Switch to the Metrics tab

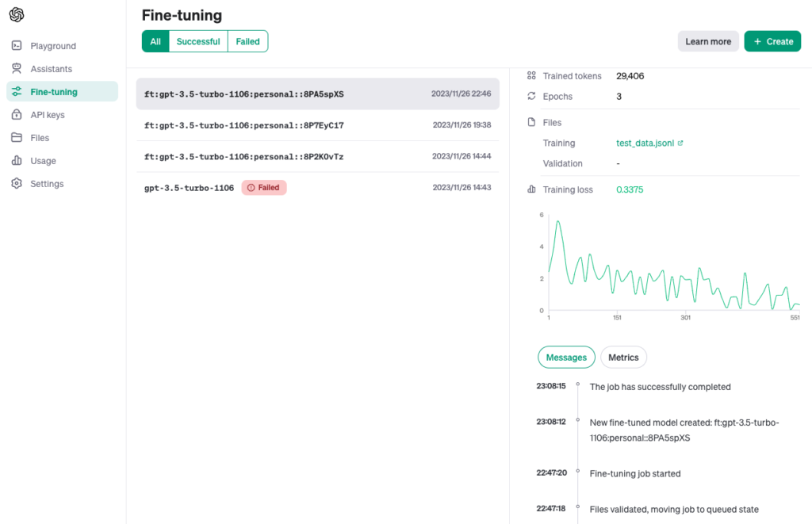tap(623, 357)
